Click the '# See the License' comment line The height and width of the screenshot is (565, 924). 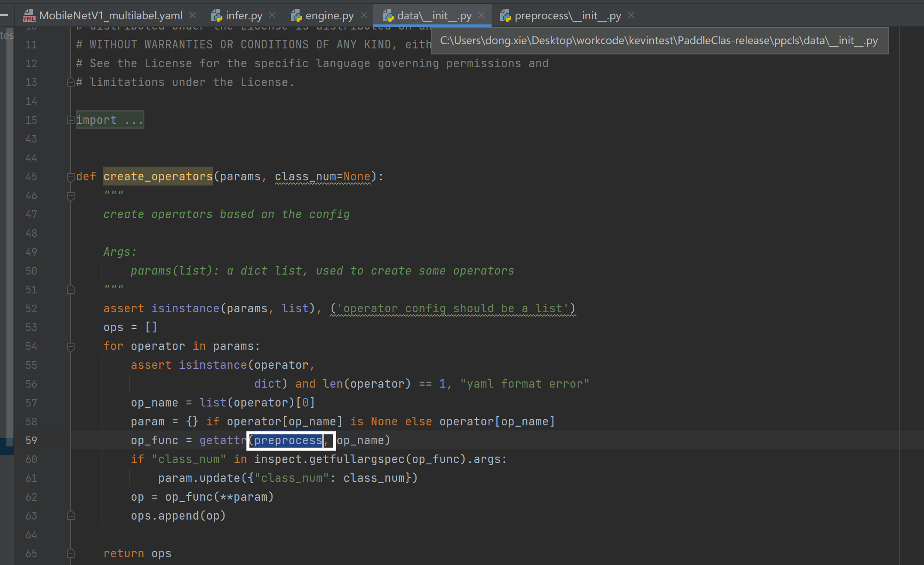click(x=312, y=63)
